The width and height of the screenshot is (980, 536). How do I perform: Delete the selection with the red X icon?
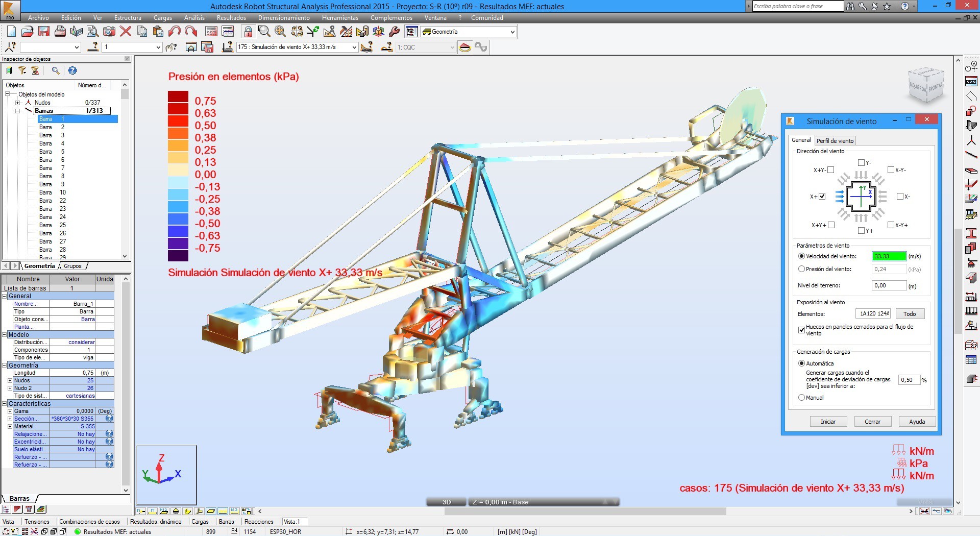tap(126, 32)
